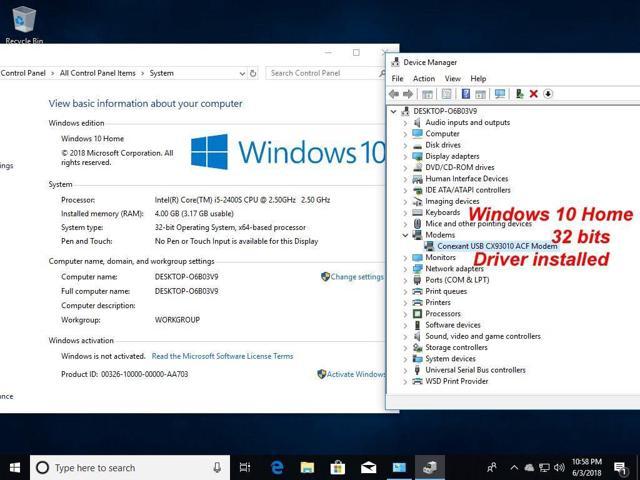Click the update driver down-arrow icon
This screenshot has height=480, width=640.
[548, 94]
